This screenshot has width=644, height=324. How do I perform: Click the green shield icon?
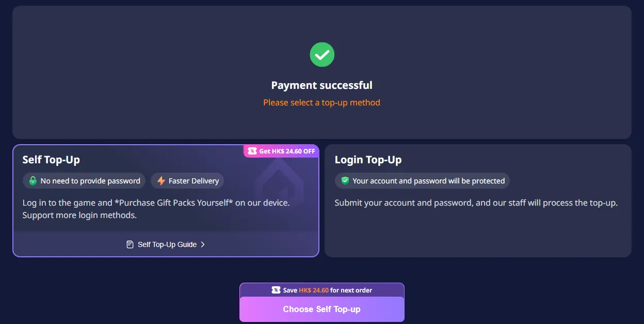345,181
